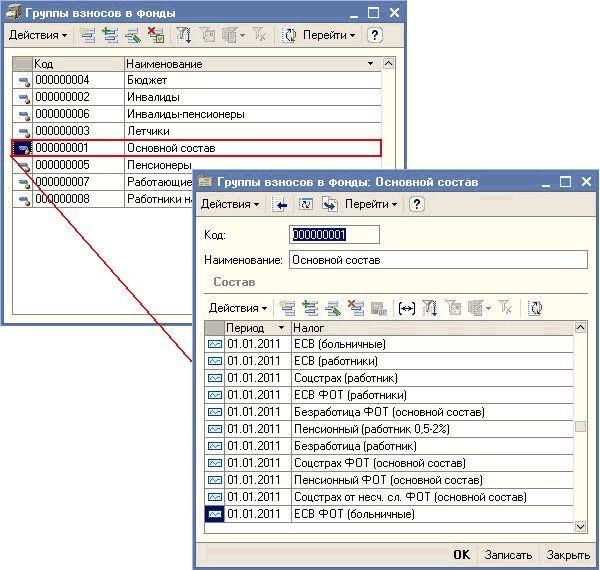Click the refresh icon in Состав toolbar
This screenshot has width=600, height=570.
535,308
